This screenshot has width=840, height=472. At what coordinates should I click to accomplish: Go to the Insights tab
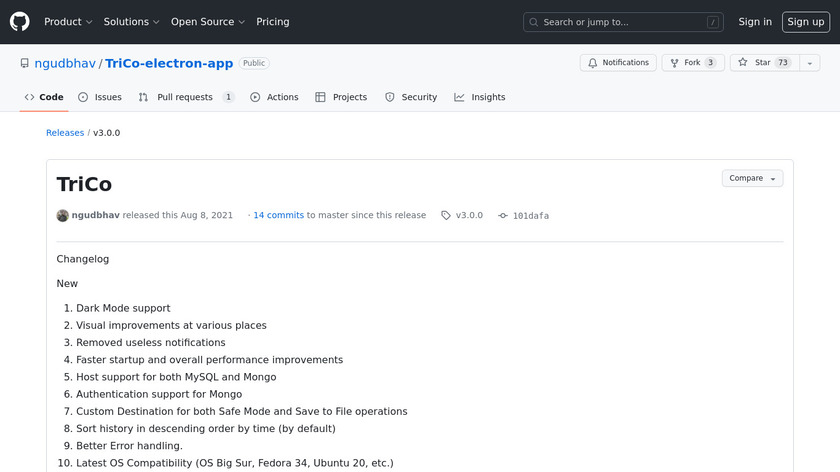480,97
